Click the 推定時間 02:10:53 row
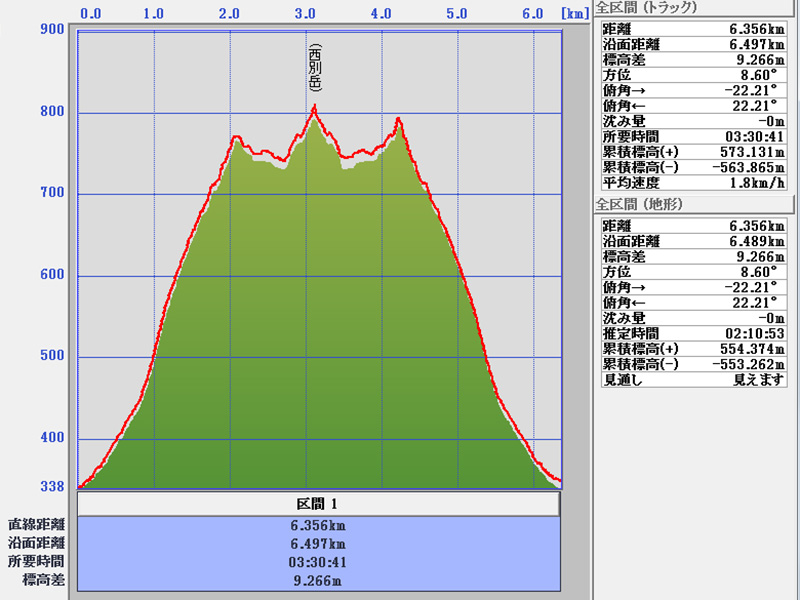The image size is (800, 600). click(698, 332)
